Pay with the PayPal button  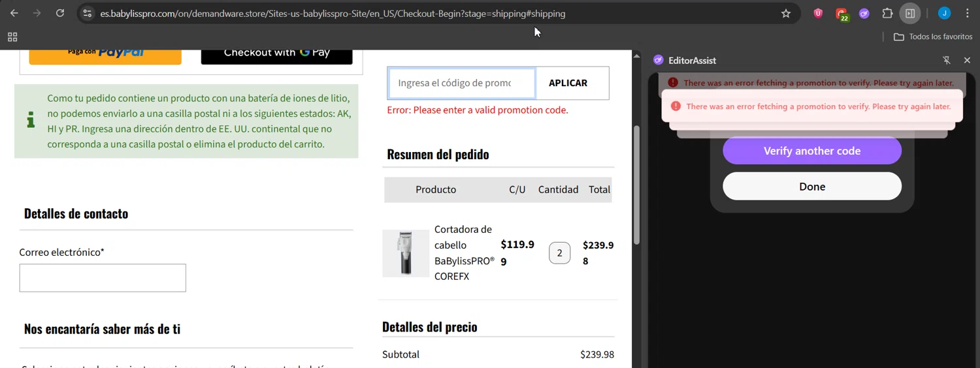coord(105,56)
